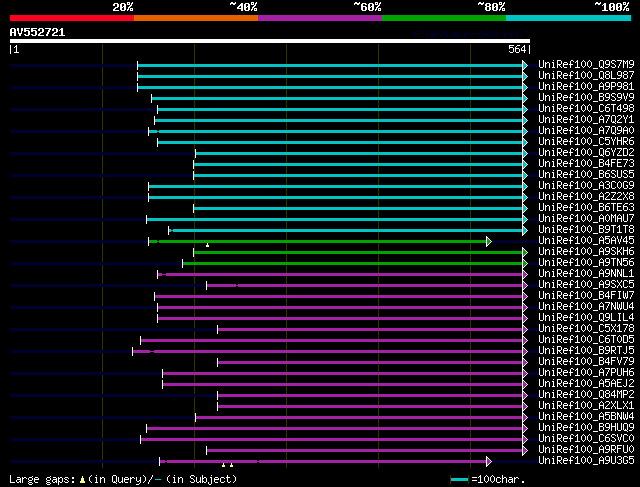Click the cyan ~100% identity legend segment
Viewport: 640px width, 487px height.
coord(569,18)
